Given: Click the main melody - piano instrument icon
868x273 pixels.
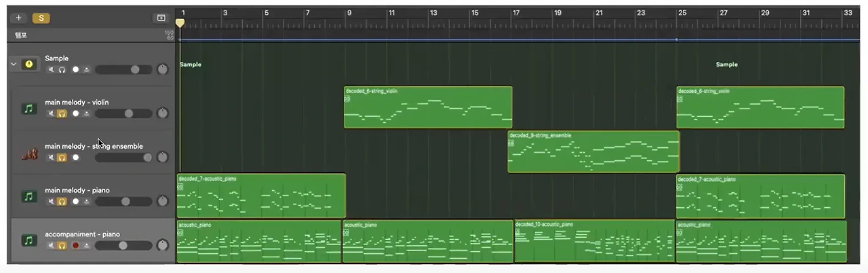Looking at the screenshot, I should tap(29, 196).
